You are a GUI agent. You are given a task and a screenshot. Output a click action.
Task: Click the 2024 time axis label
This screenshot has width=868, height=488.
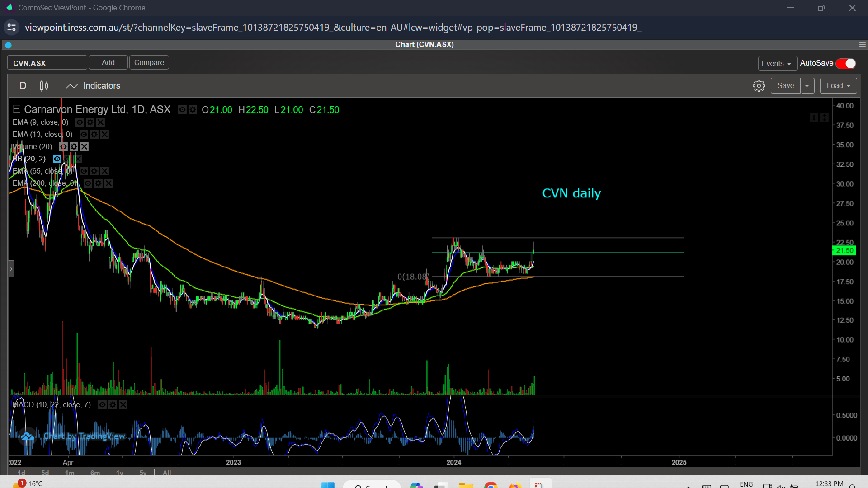click(453, 462)
